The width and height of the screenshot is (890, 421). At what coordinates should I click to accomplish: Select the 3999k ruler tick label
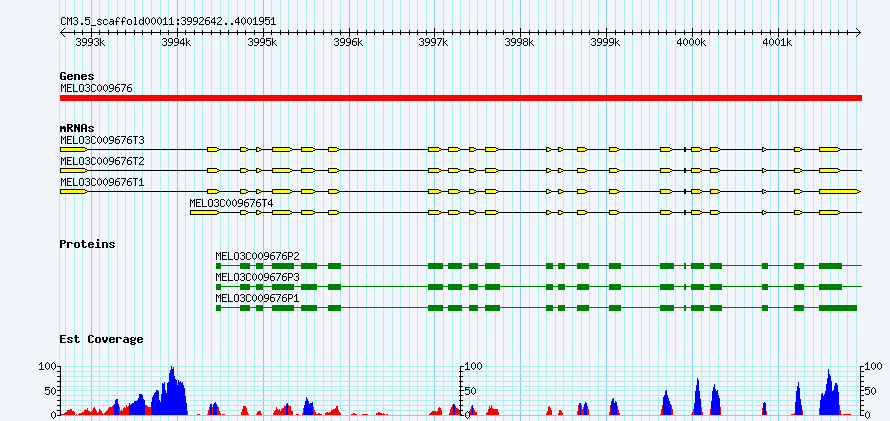click(606, 43)
